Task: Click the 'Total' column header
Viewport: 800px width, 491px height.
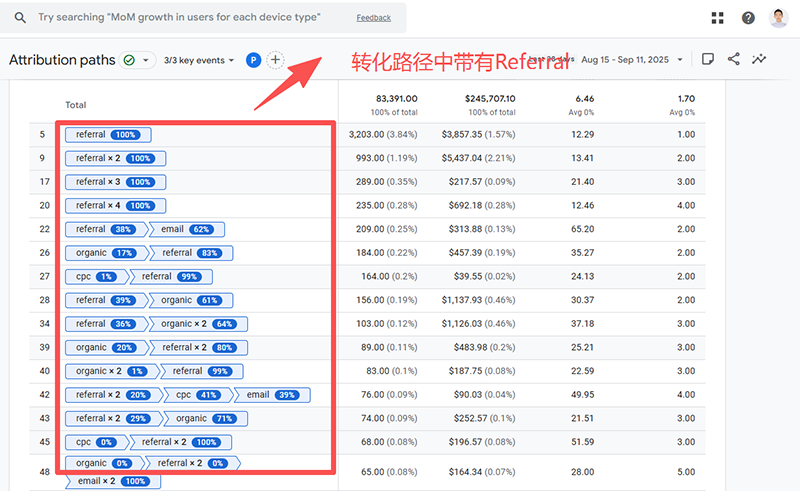Action: coord(76,105)
